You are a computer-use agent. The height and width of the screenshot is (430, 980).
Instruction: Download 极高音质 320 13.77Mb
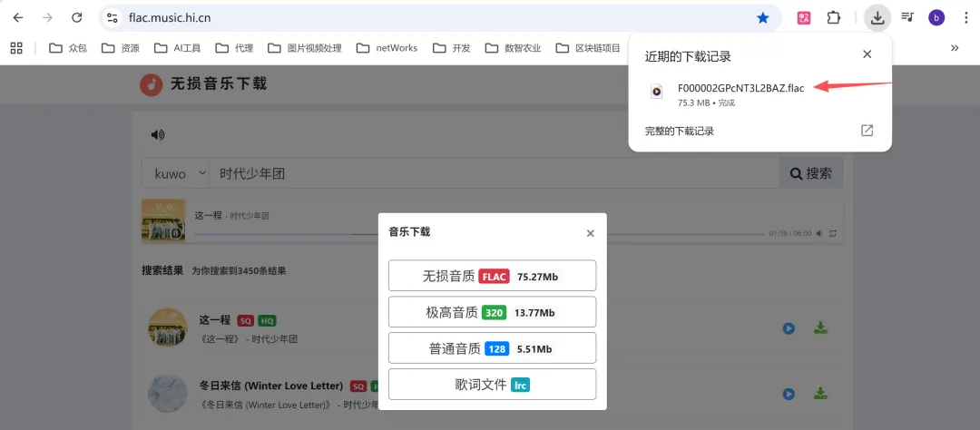[x=493, y=312]
